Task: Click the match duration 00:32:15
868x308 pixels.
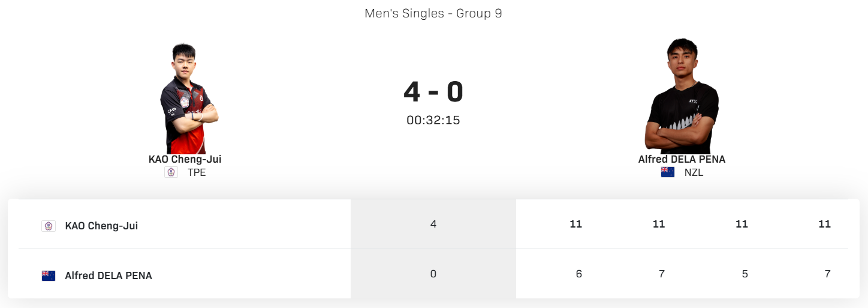Action: [x=433, y=120]
